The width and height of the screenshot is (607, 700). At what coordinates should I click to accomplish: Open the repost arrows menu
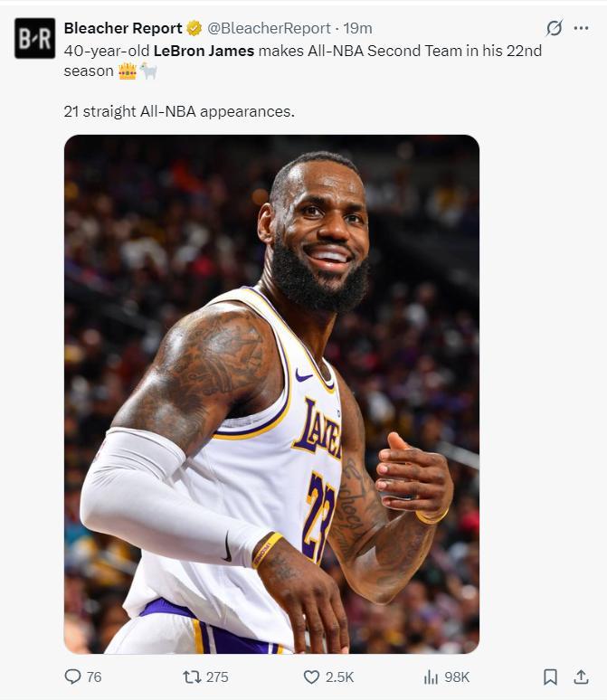pyautogui.click(x=191, y=676)
